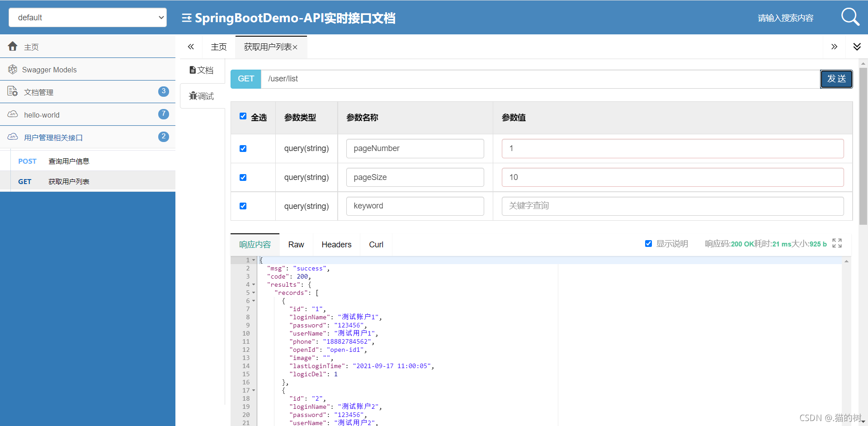Click the hello-world cloud API icon
The width and height of the screenshot is (868, 426).
[x=13, y=114]
